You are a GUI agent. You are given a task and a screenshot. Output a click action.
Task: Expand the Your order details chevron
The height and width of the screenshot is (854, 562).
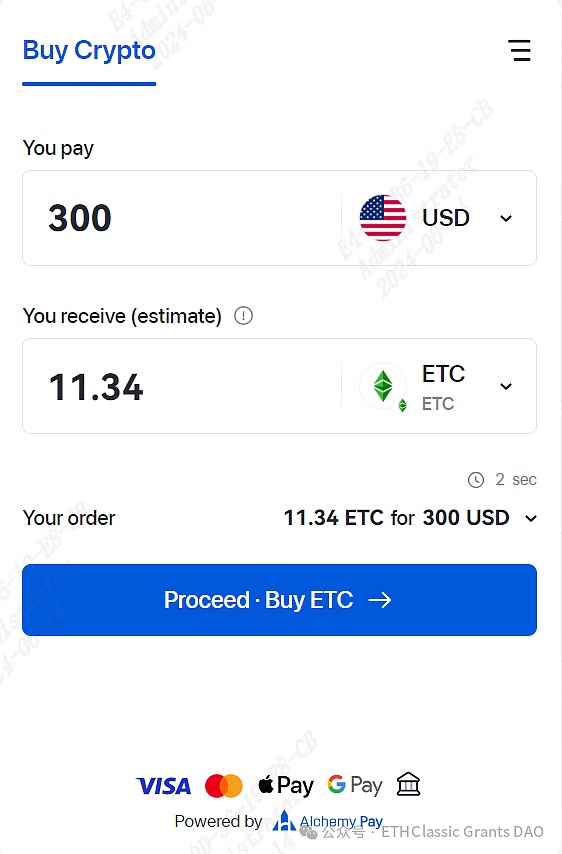tap(531, 518)
